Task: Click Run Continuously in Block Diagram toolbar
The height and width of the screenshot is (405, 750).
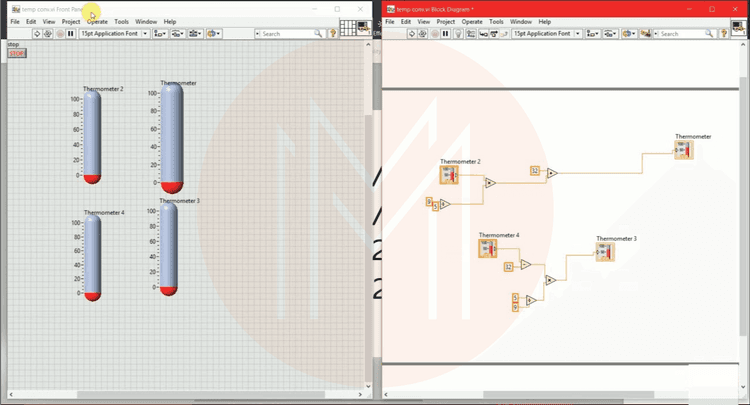Action: [423, 33]
